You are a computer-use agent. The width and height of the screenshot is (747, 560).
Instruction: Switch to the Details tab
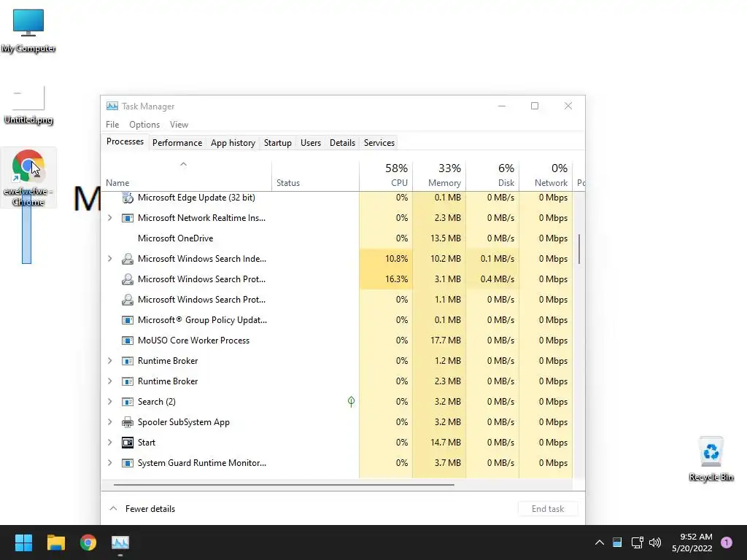342,143
